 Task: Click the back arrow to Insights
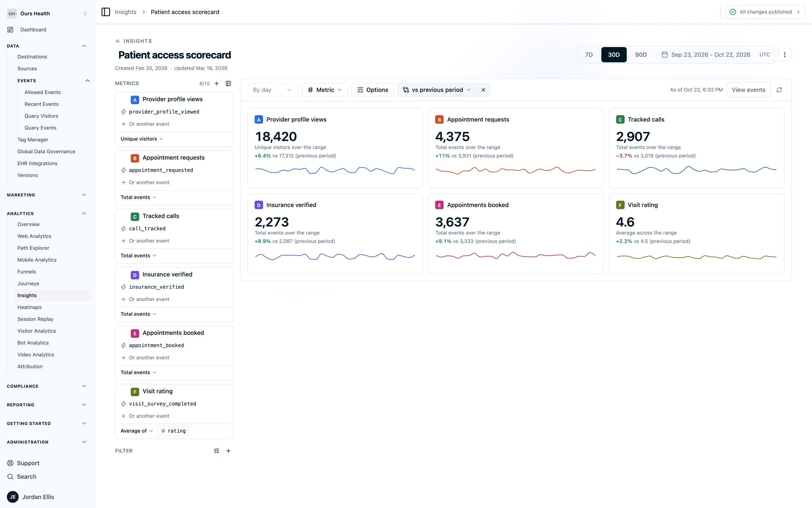click(x=118, y=41)
